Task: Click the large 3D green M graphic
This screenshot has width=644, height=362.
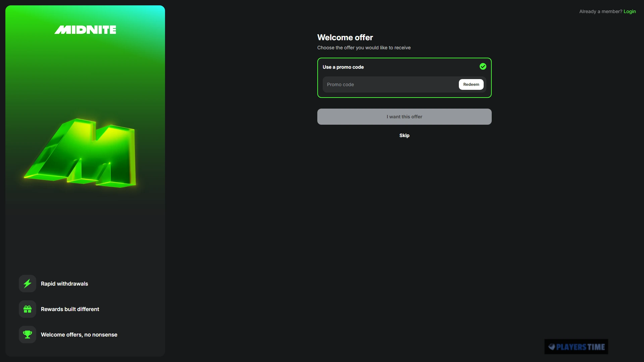Action: [x=80, y=153]
